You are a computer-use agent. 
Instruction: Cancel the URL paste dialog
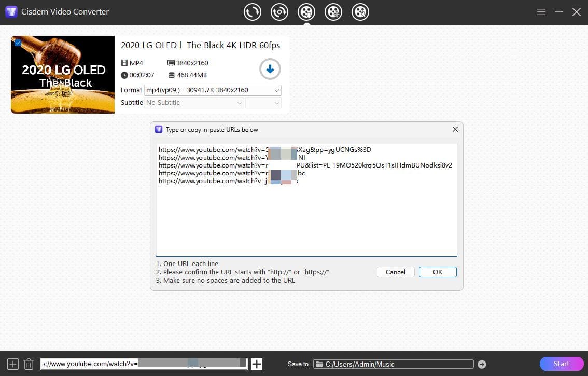(x=395, y=272)
